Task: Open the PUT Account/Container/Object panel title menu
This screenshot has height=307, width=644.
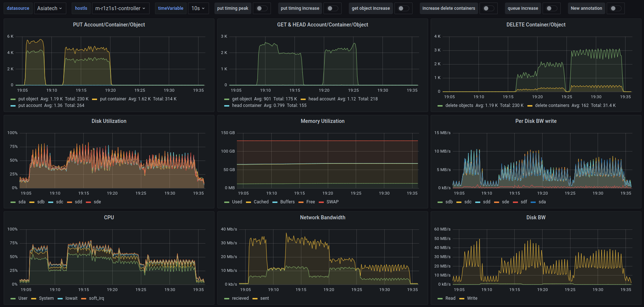Action: (x=109, y=25)
